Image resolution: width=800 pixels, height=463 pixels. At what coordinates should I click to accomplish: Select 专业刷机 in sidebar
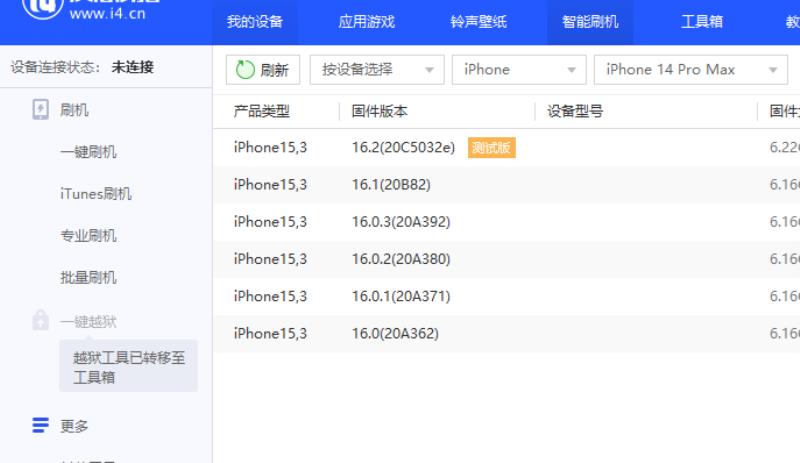coord(88,235)
